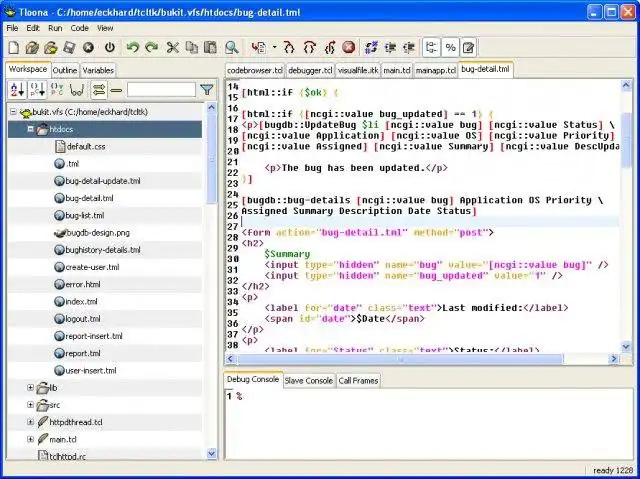This screenshot has width=640, height=479.
Task: Click the funnel filter icon
Action: pos(206,90)
